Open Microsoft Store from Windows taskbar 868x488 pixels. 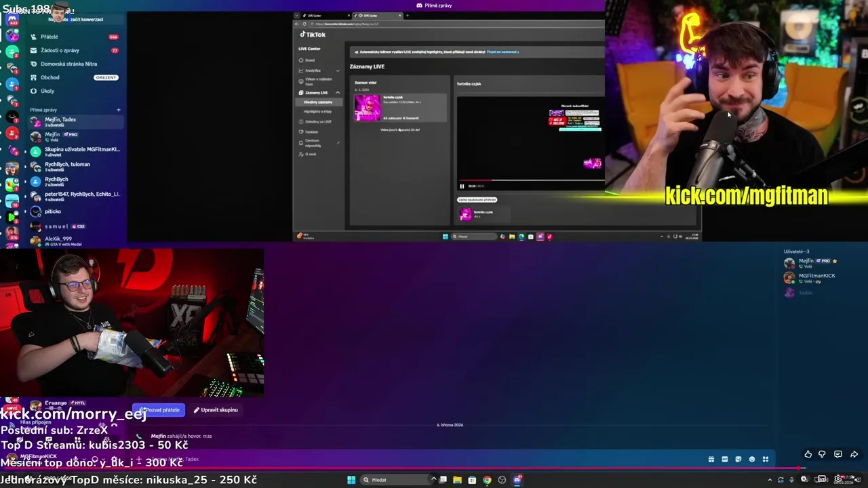[x=472, y=480]
